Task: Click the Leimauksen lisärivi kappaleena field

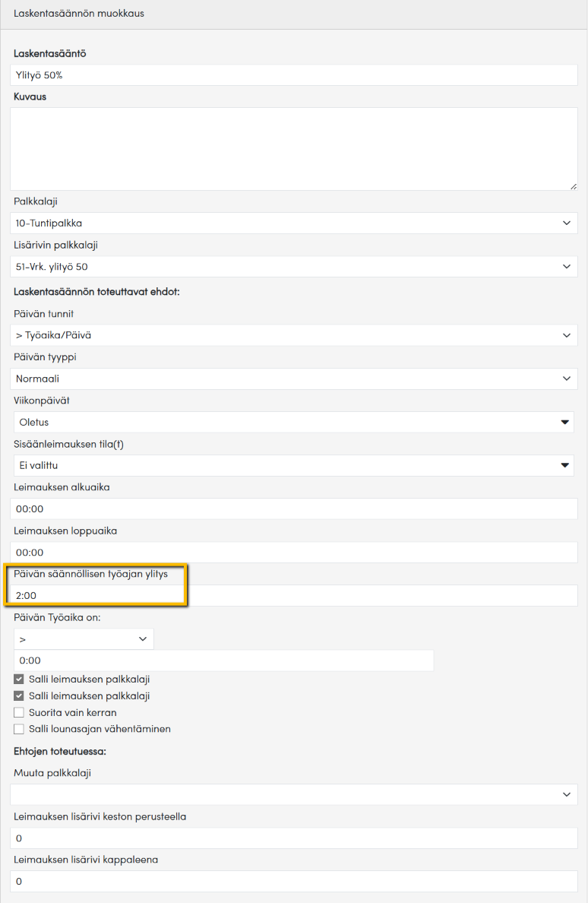Action: [x=293, y=882]
